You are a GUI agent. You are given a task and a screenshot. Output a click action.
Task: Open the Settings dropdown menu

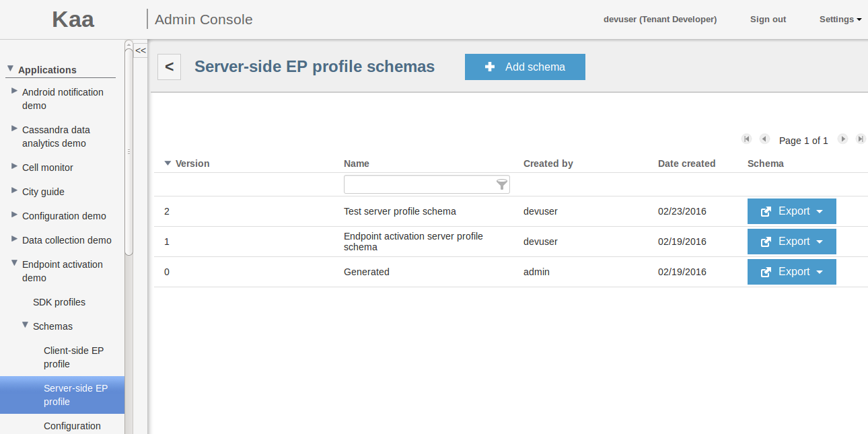point(839,19)
